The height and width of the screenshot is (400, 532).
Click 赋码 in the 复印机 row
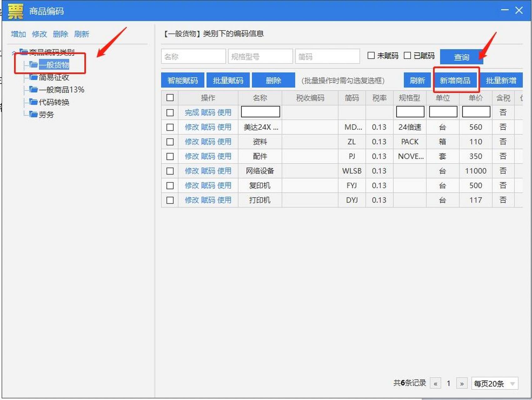pyautogui.click(x=208, y=186)
